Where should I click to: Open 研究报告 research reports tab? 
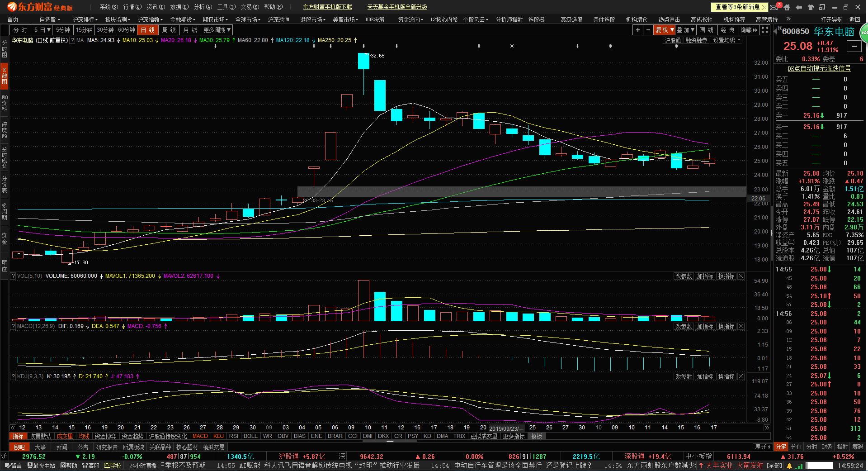tap(107, 447)
